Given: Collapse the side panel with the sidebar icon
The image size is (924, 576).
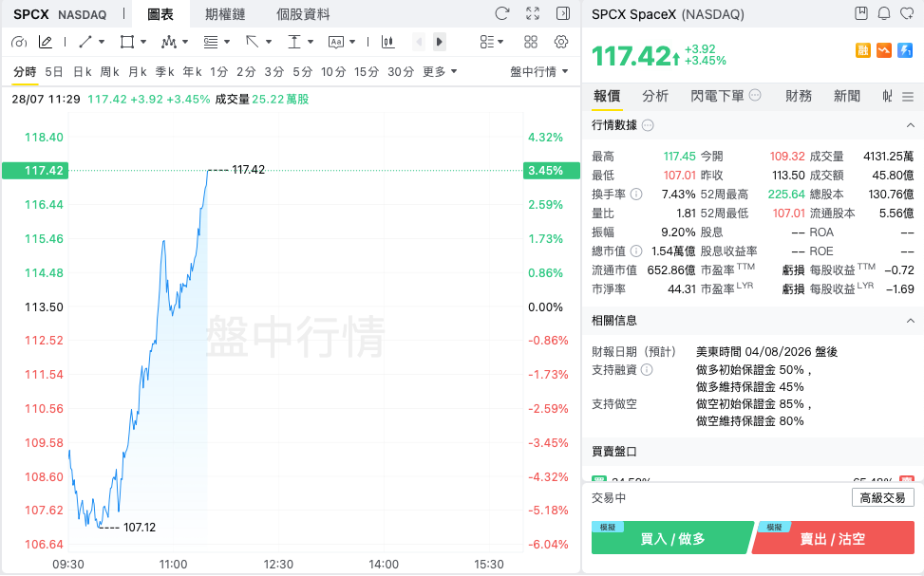Looking at the screenshot, I should (x=563, y=13).
